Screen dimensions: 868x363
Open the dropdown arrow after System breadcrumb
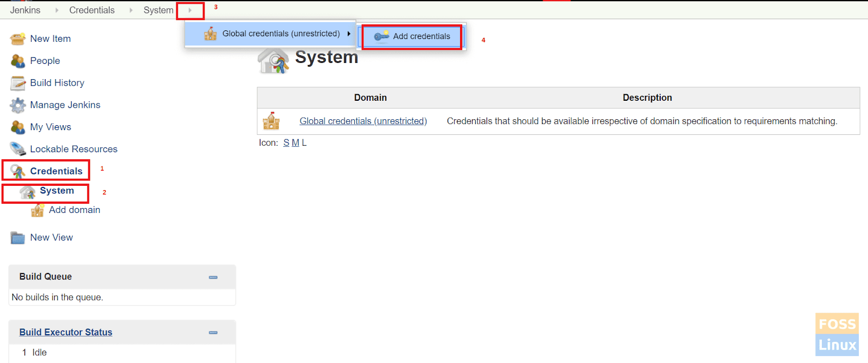tap(190, 10)
